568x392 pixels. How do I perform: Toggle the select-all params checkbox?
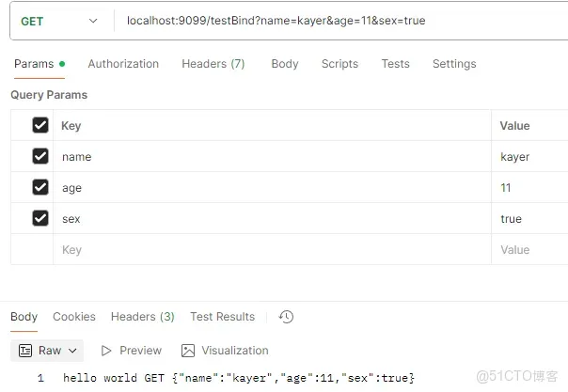(40, 125)
